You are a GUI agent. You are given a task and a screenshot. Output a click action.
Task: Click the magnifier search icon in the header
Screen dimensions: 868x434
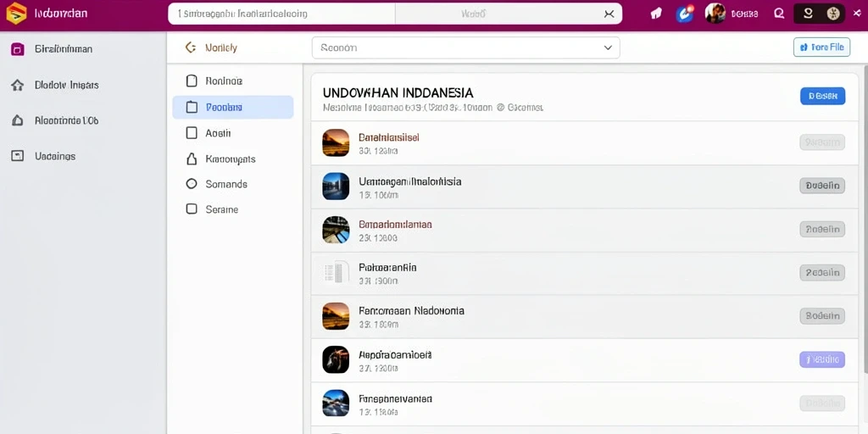coord(779,14)
